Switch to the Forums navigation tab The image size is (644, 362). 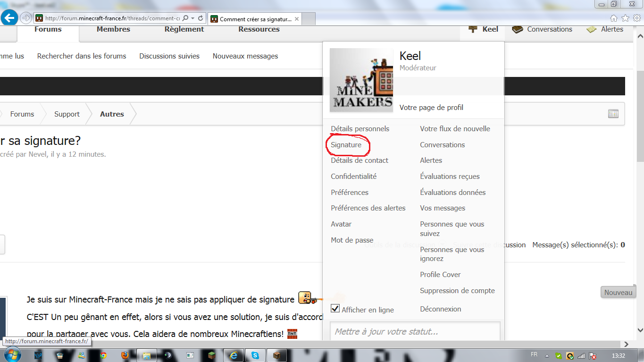pyautogui.click(x=48, y=29)
